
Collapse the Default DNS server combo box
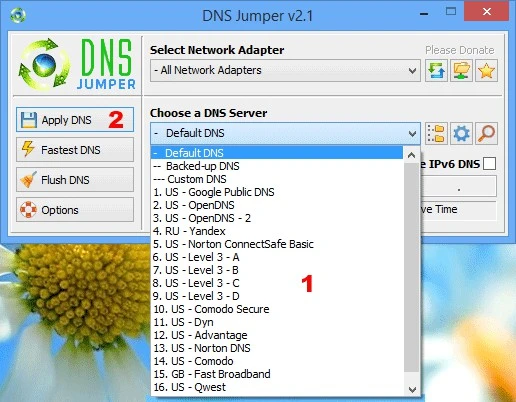pos(285,133)
